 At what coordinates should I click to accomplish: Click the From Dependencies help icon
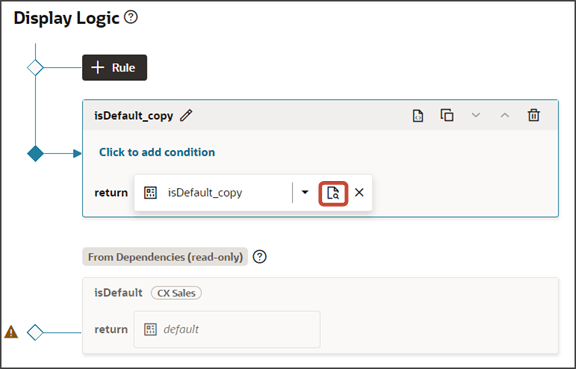(260, 257)
